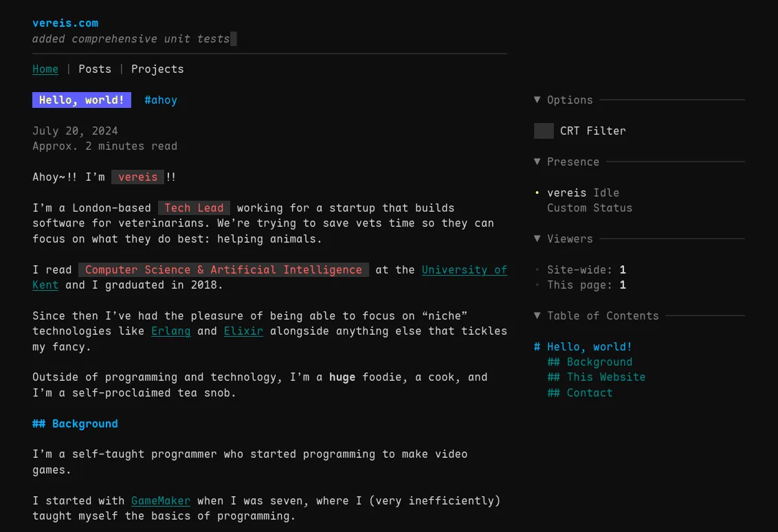Image resolution: width=778 pixels, height=532 pixels.
Task: Open the Erlang link
Action: (171, 331)
